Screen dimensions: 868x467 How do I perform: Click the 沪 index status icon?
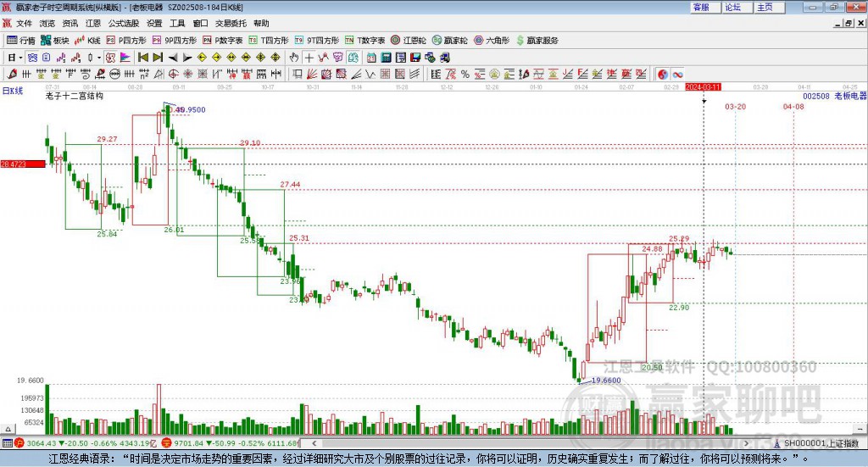19,443
